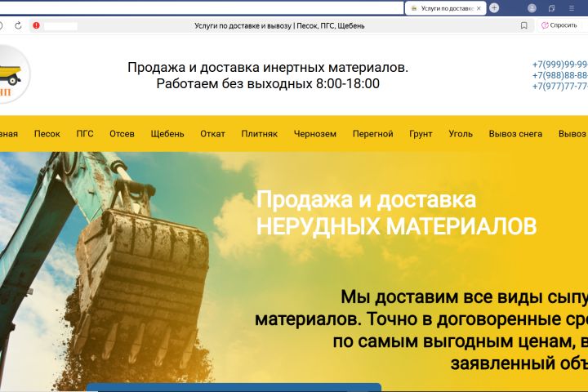Open a new tab with the plus icon
Viewport: 588px width, 392px height.
(494, 8)
